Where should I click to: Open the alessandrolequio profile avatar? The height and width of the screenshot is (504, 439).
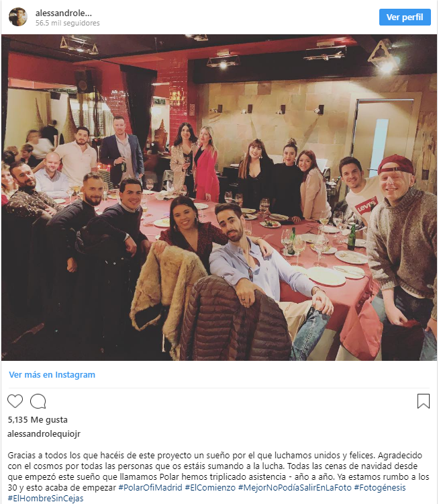18,17
